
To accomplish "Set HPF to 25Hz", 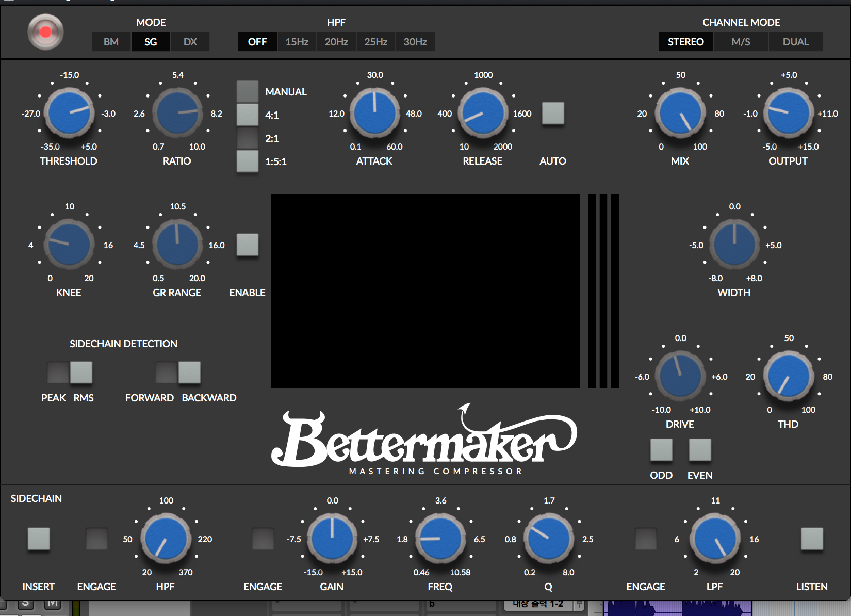I will [x=376, y=42].
